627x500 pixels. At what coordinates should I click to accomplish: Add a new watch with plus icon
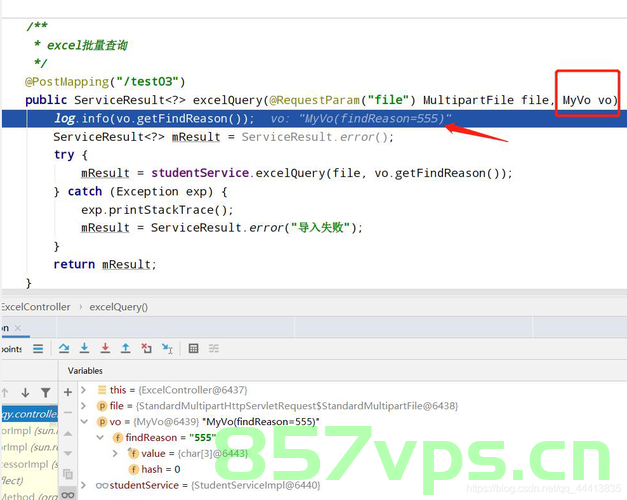[68, 392]
